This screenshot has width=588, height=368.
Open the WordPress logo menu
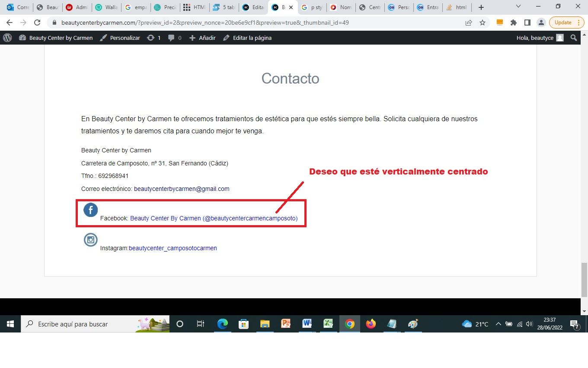7,38
